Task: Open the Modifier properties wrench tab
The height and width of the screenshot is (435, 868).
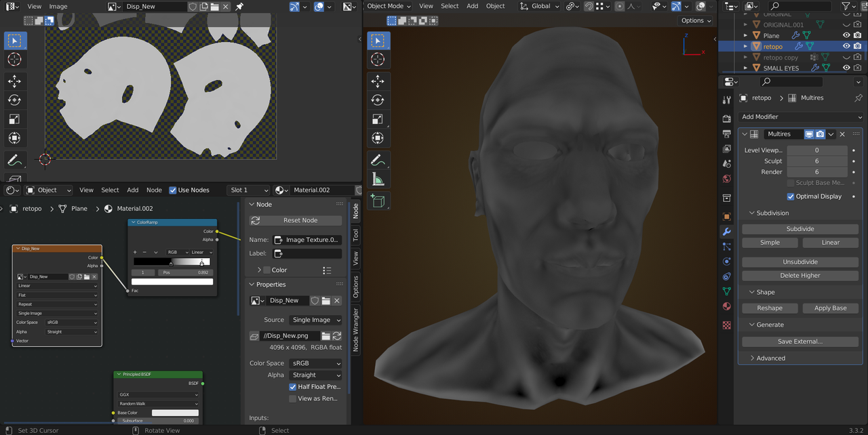Action: [726, 232]
